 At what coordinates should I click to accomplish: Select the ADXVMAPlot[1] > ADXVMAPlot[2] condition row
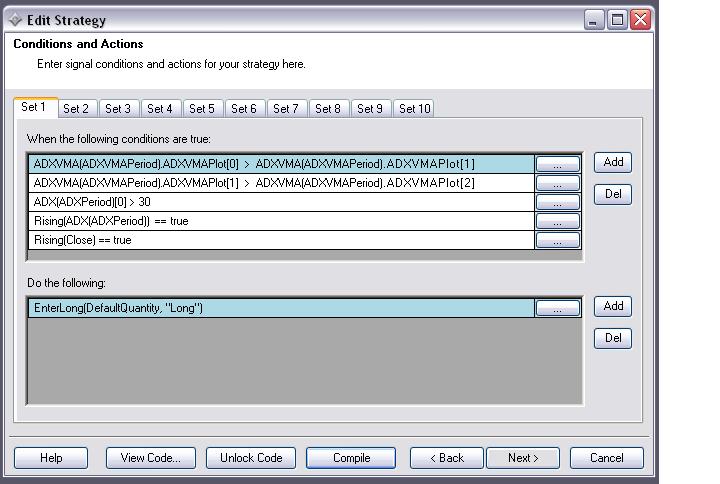click(281, 183)
